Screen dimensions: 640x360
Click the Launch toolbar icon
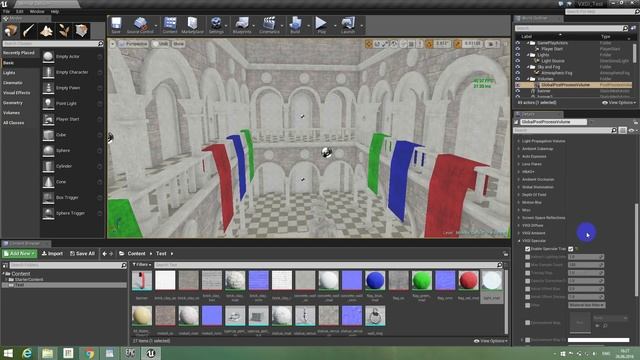(348, 25)
